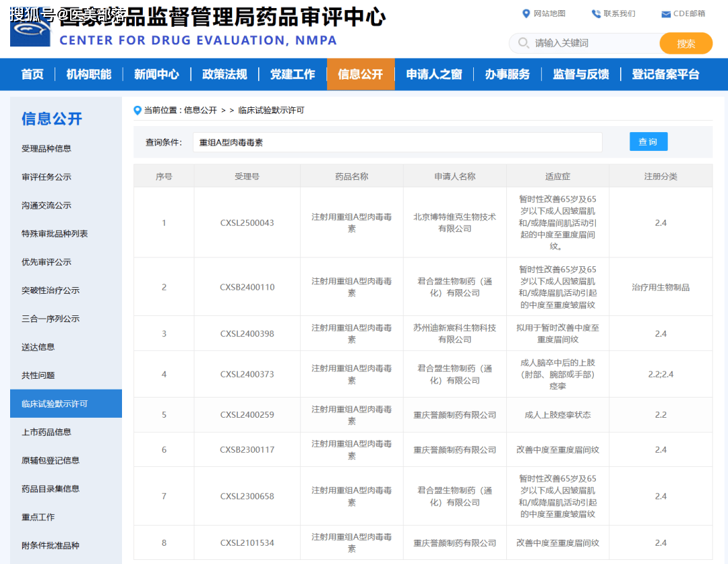The image size is (728, 564).
Task: Click indication 成人上肢痉挛状态
Action: click(x=557, y=414)
